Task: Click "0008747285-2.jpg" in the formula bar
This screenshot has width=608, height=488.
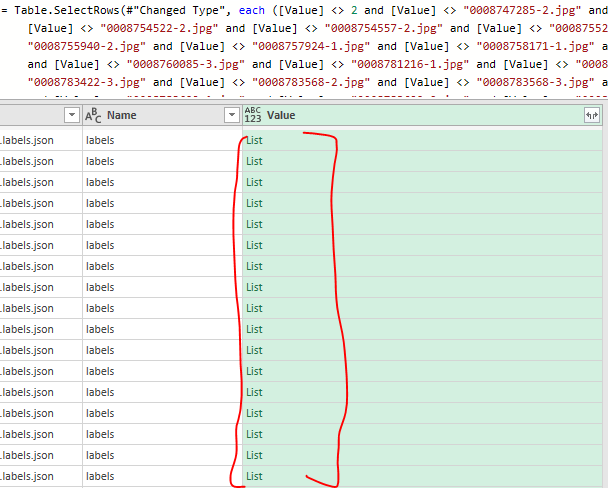Action: tap(522, 10)
